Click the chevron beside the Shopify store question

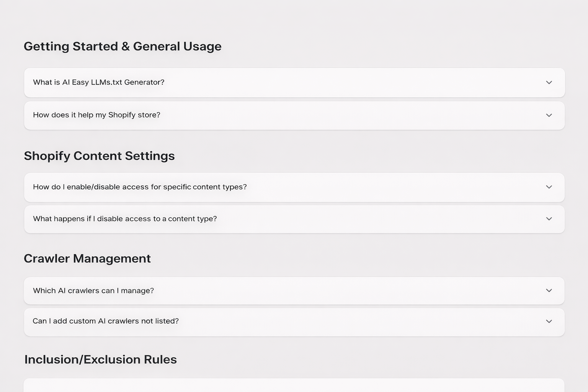point(549,115)
